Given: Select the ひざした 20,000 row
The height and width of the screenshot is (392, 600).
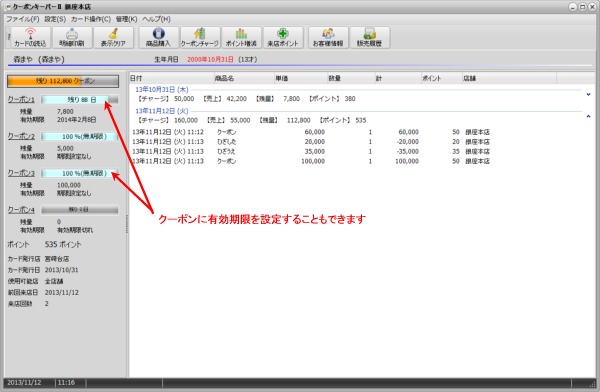Looking at the screenshot, I should 311,142.
